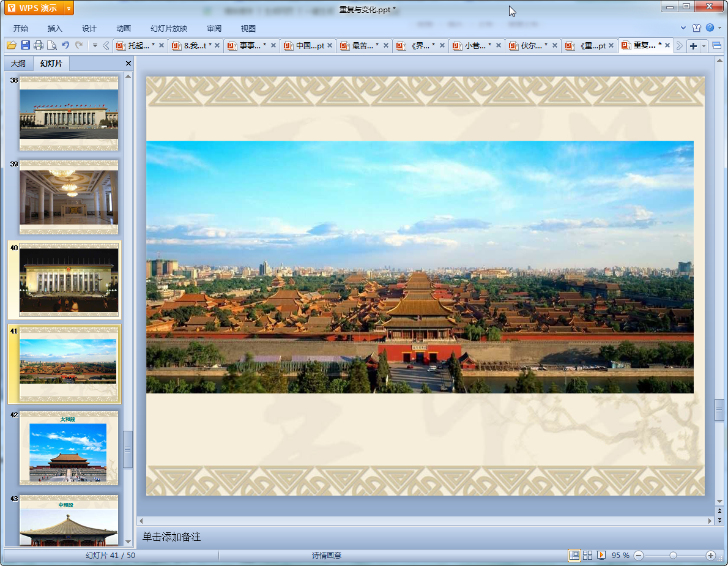Click the Print icon

coord(39,45)
